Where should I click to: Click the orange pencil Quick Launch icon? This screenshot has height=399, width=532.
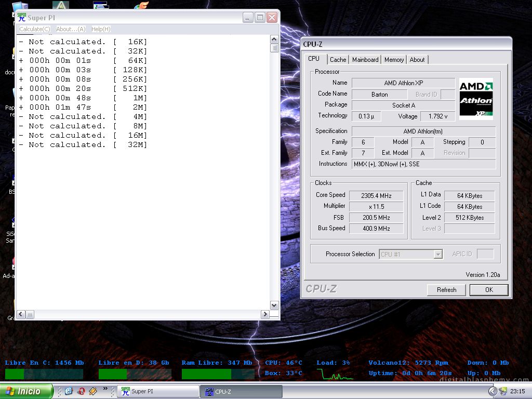tap(93, 391)
